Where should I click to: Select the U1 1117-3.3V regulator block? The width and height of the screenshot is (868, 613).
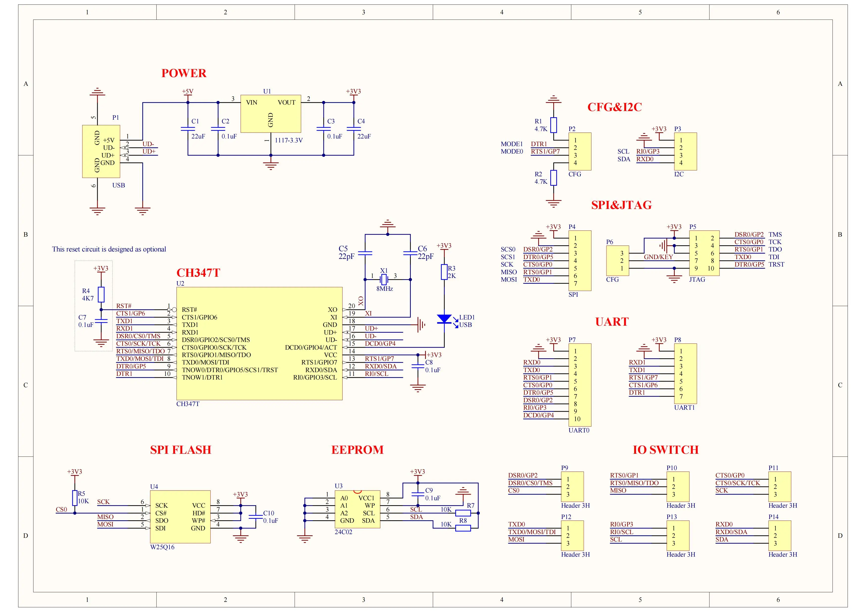click(x=271, y=114)
